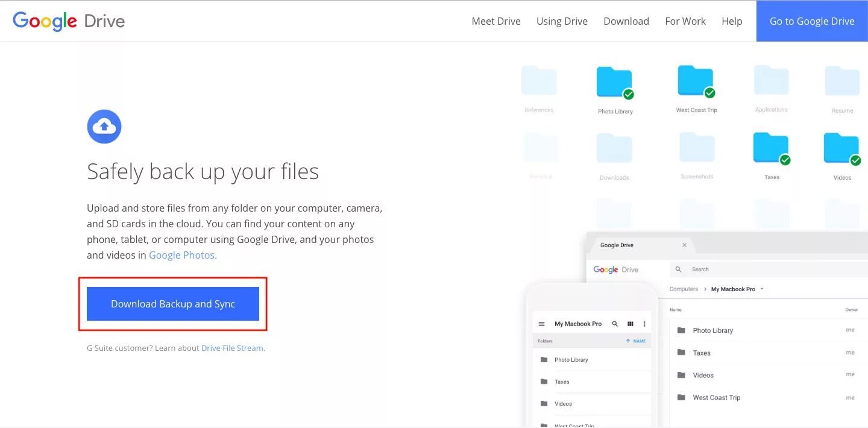
Task: Tap Taxes folder on phone mockup
Action: (x=592, y=382)
